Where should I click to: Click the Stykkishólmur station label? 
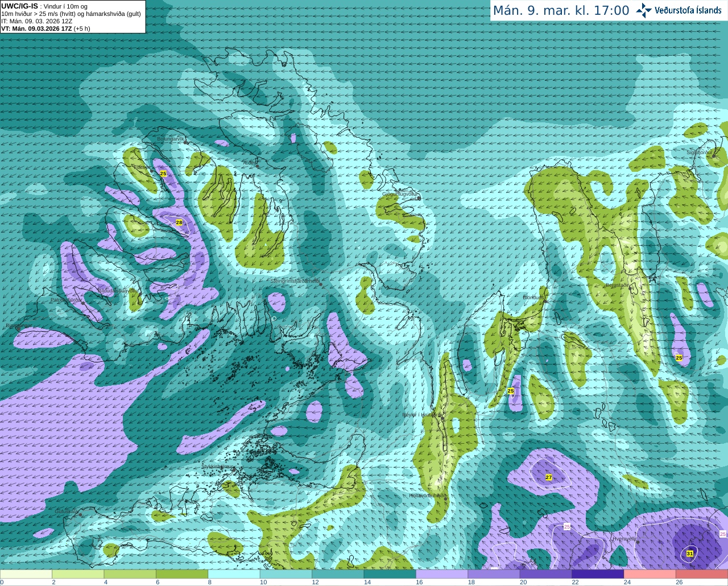[x=218, y=466]
